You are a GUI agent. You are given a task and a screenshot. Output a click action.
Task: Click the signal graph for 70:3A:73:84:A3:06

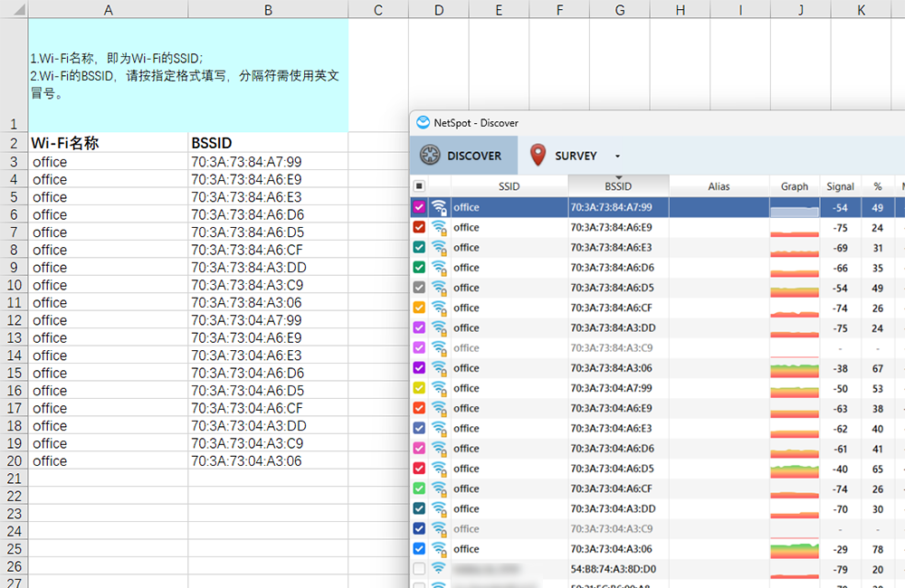pos(794,369)
